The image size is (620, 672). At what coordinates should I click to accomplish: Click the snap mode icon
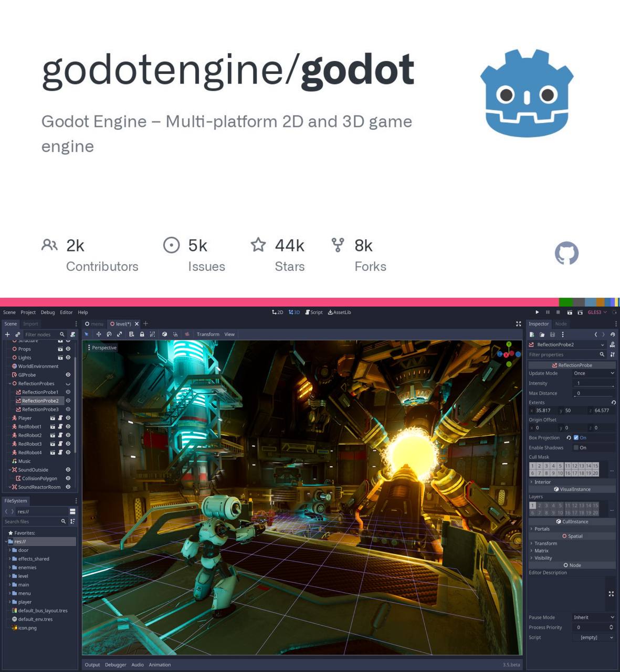click(175, 334)
